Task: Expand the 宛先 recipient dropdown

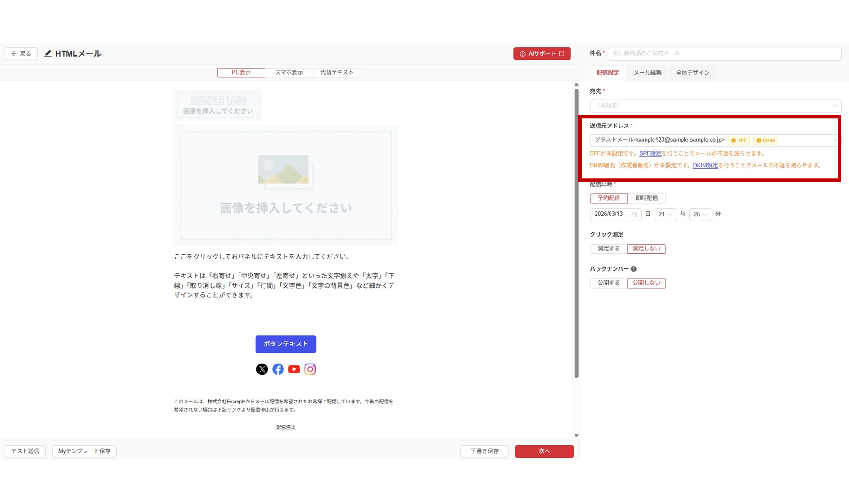Action: (715, 105)
